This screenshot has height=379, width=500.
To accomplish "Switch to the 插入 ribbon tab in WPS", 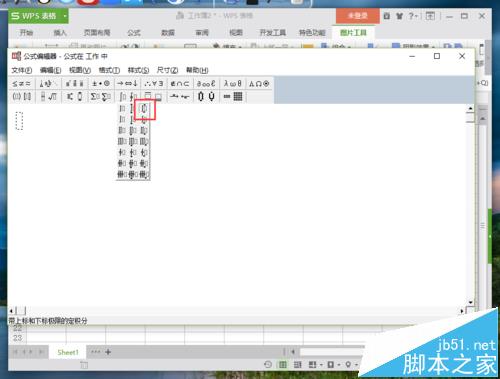I will coord(60,32).
